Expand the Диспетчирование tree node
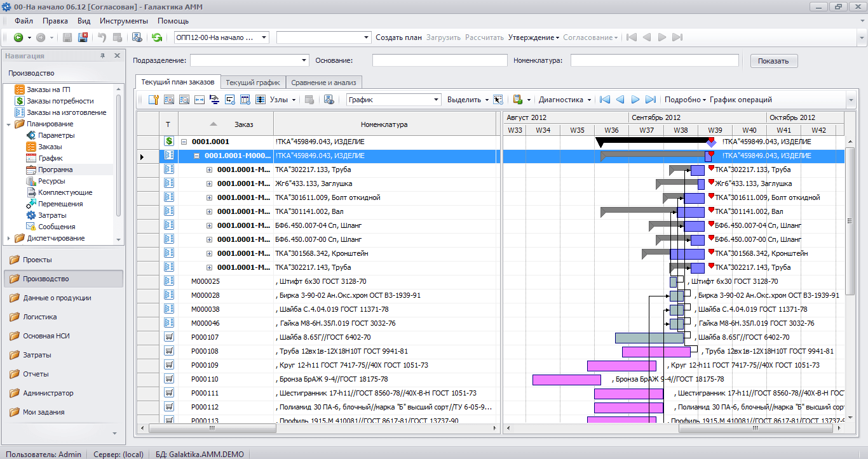This screenshot has width=868, height=459. (x=8, y=238)
